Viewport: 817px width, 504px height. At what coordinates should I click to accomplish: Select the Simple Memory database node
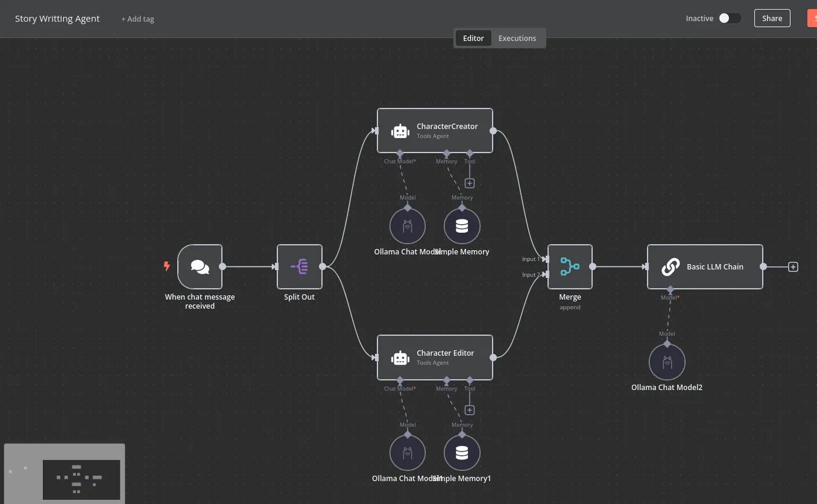pyautogui.click(x=462, y=227)
